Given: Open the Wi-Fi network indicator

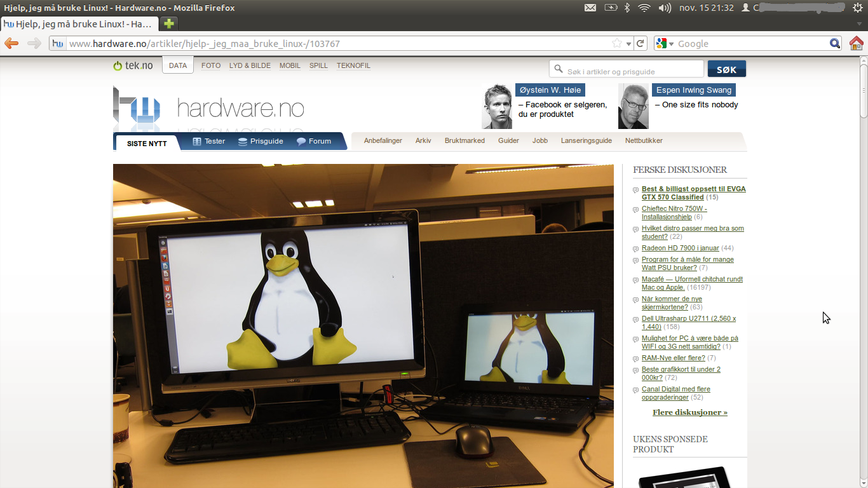Looking at the screenshot, I should 644,8.
